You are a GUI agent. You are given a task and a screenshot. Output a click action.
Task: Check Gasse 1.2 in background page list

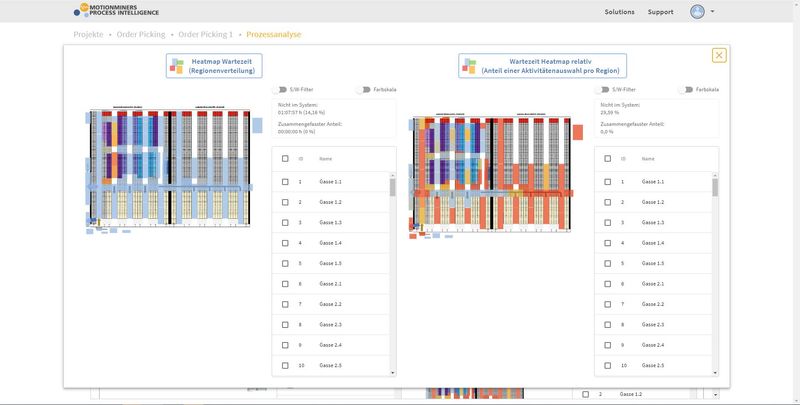point(585,394)
